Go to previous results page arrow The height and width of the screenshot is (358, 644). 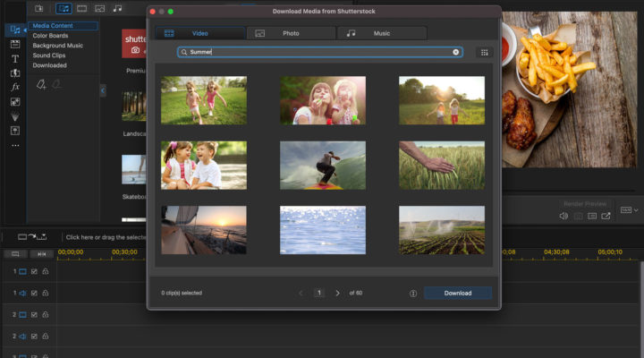[x=301, y=293]
